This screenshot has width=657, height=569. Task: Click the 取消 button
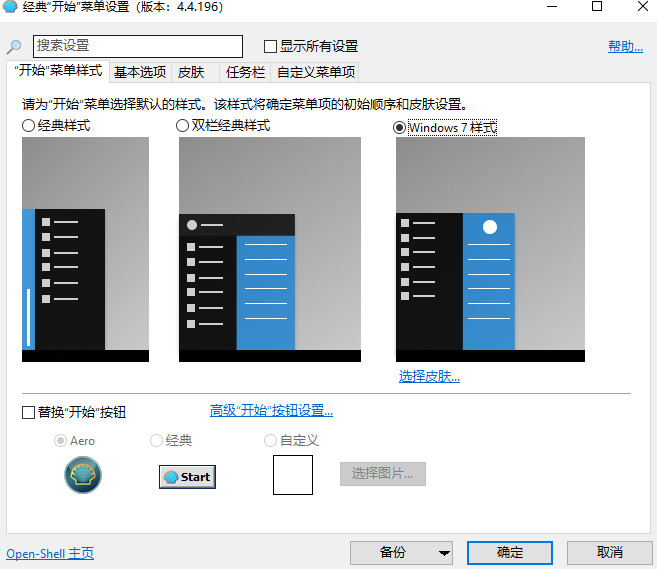(x=610, y=553)
